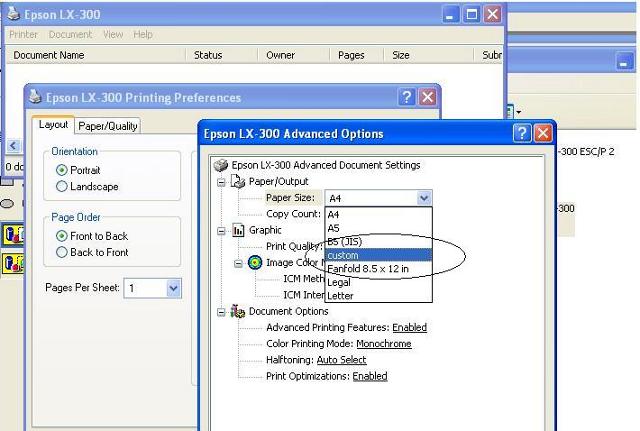Image resolution: width=640 pixels, height=431 pixels.
Task: Click Print Optimizations Enabled value
Action: click(x=370, y=376)
